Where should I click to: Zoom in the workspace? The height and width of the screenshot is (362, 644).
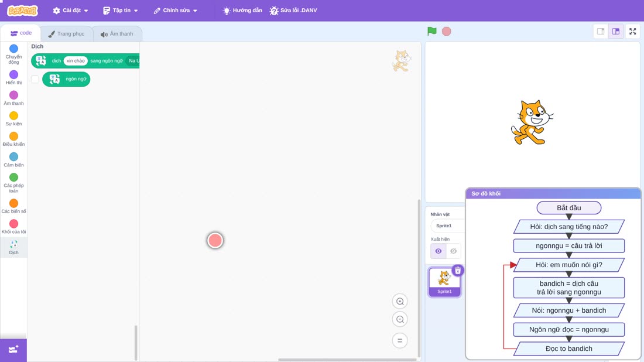pyautogui.click(x=400, y=301)
